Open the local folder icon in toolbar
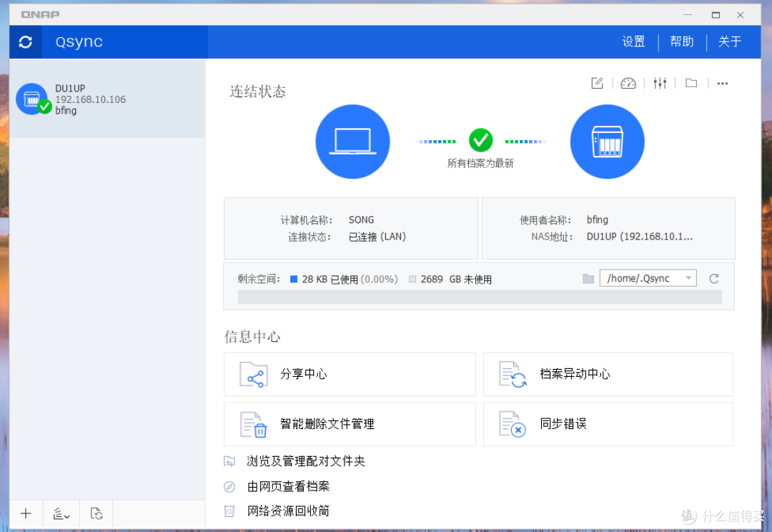 click(691, 83)
